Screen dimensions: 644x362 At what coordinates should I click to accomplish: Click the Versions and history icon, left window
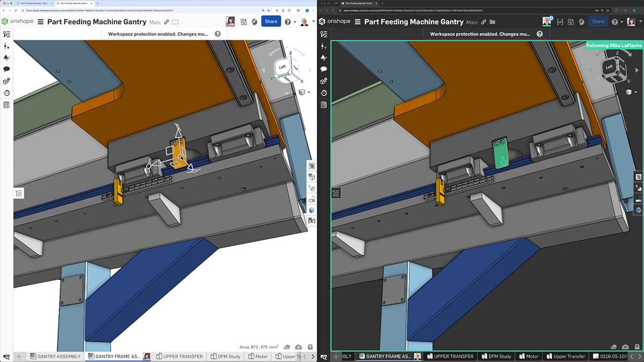coord(6,93)
